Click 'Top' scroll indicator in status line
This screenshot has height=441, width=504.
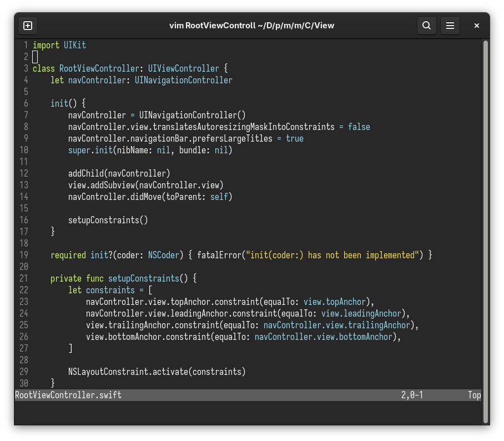coord(475,395)
